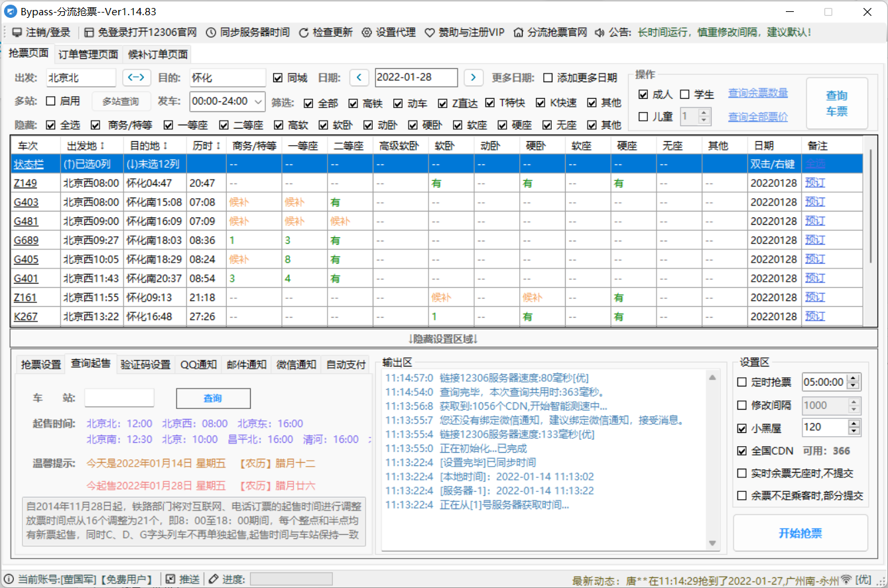Open 验证码设置 tab

(145, 365)
